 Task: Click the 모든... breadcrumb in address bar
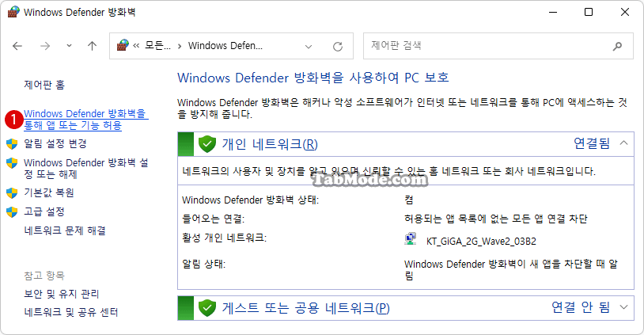click(157, 46)
